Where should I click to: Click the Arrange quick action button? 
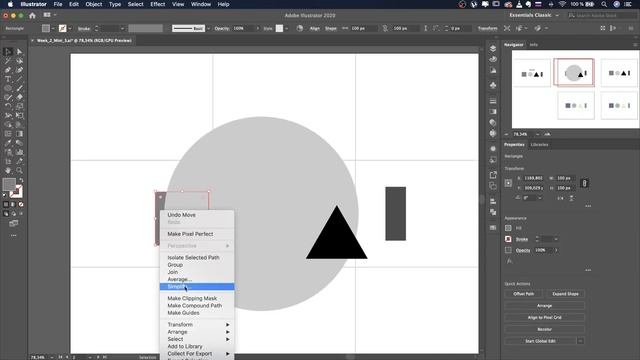(544, 306)
